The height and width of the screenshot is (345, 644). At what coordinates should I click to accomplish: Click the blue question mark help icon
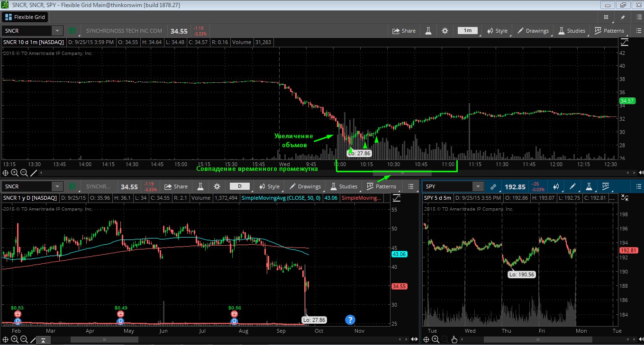coord(350,319)
